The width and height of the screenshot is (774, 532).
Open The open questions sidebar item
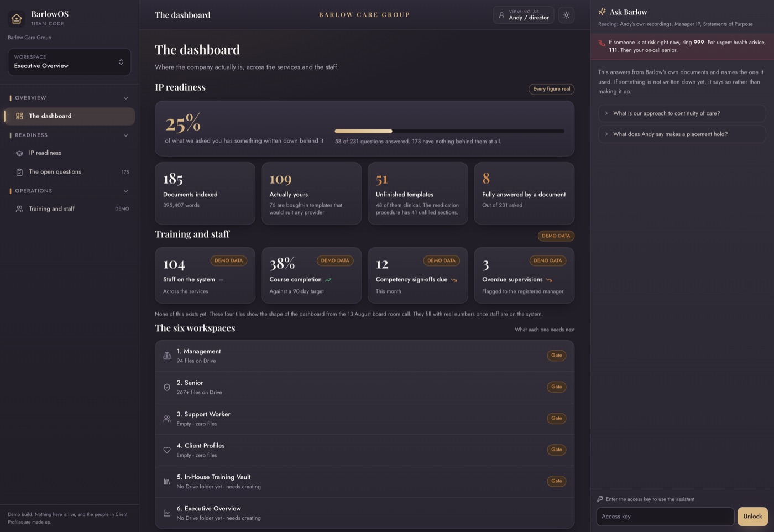[x=69, y=172]
